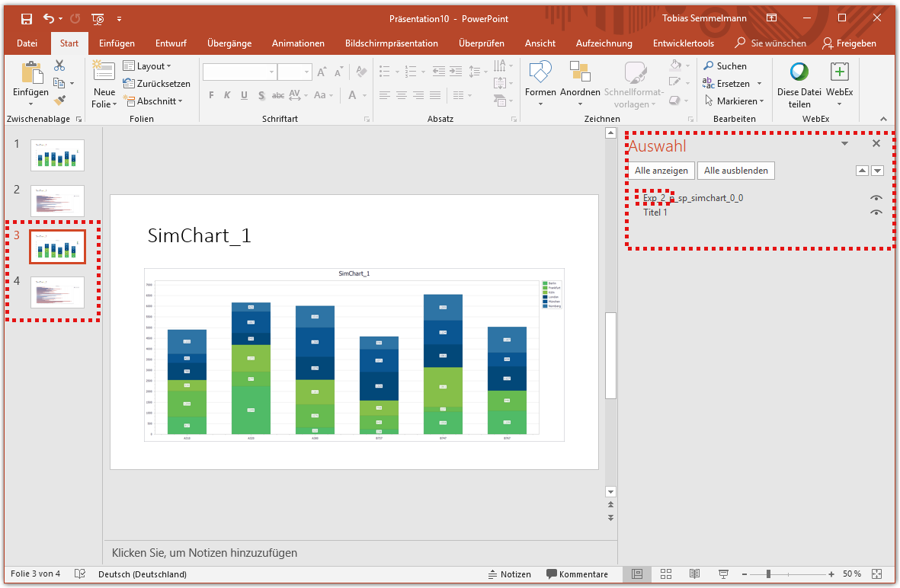This screenshot has width=900, height=588.
Task: Open the Animationen tab
Action: click(298, 43)
